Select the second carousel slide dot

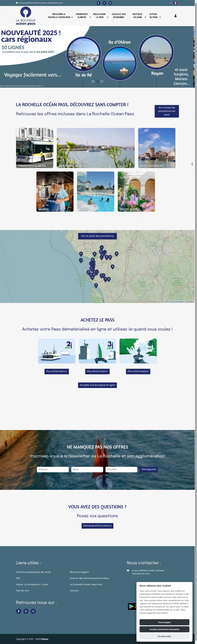pos(97,82)
